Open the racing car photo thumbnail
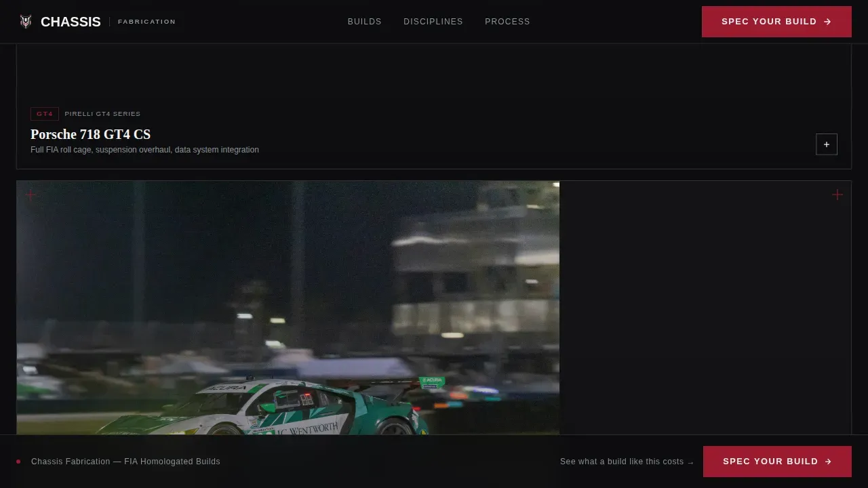This screenshot has height=488, width=868. pyautogui.click(x=288, y=308)
